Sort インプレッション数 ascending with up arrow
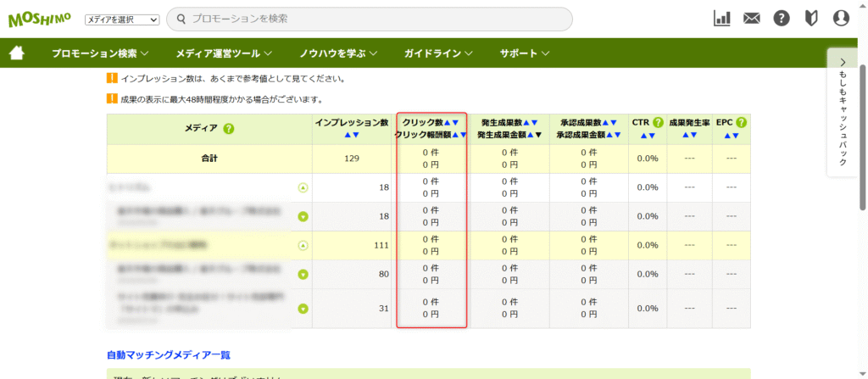 (x=348, y=135)
